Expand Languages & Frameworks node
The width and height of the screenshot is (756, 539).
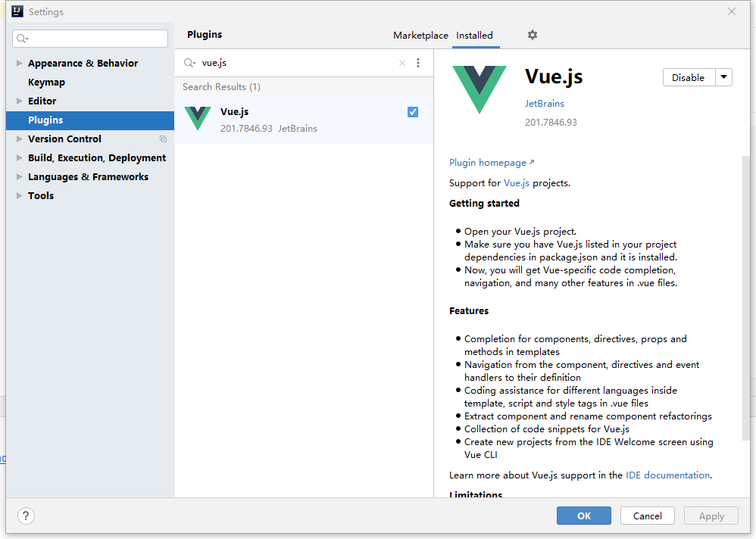click(x=19, y=176)
